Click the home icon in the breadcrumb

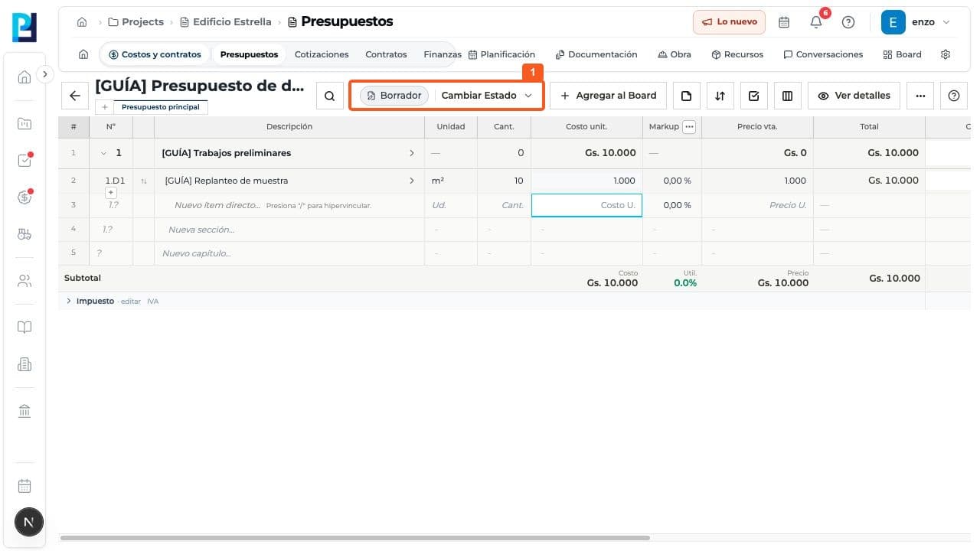pos(82,22)
